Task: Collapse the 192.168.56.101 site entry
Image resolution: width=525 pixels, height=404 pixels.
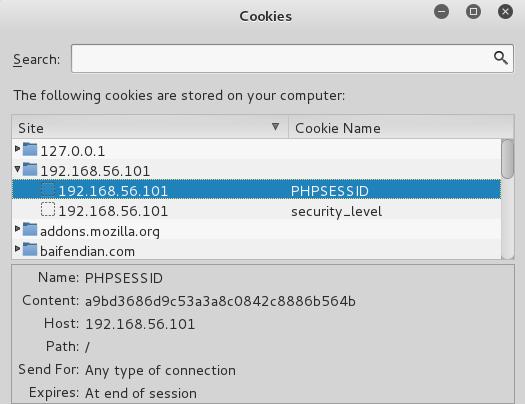Action: click(17, 169)
